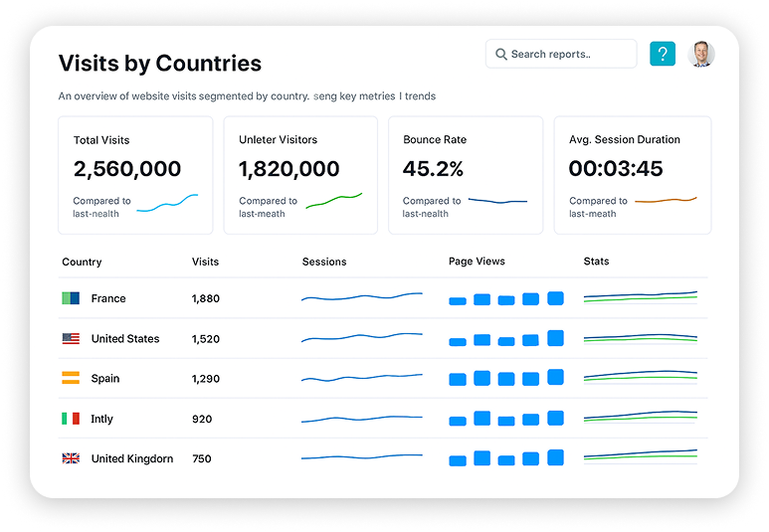Click the France sessions sparkline

[362, 296]
